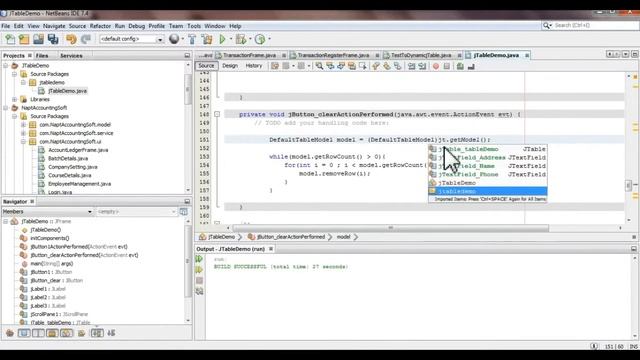Screen dimensions: 640x360
Task: Select AccountLedgerFrame.java in the Projects tree
Action: pyautogui.click(x=78, y=150)
